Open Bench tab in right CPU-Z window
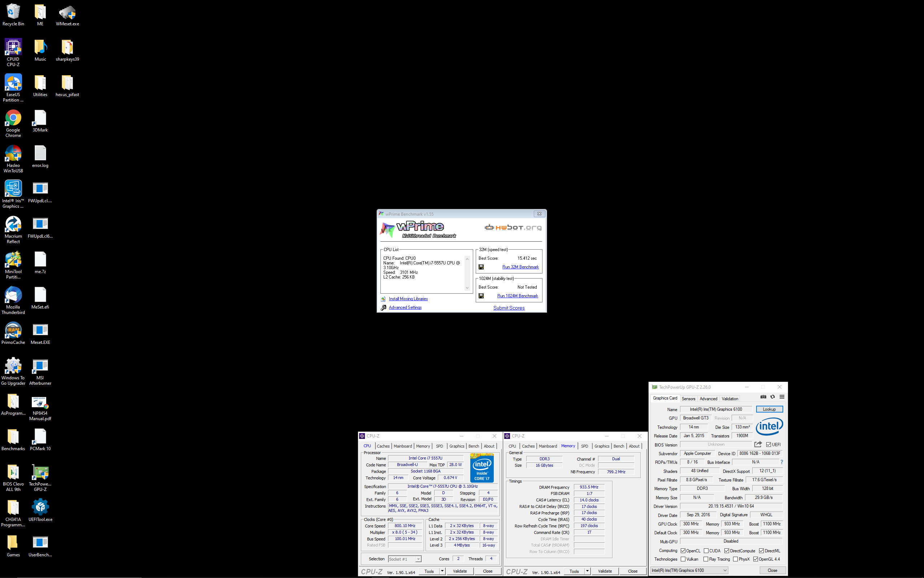The height and width of the screenshot is (578, 924). point(619,446)
